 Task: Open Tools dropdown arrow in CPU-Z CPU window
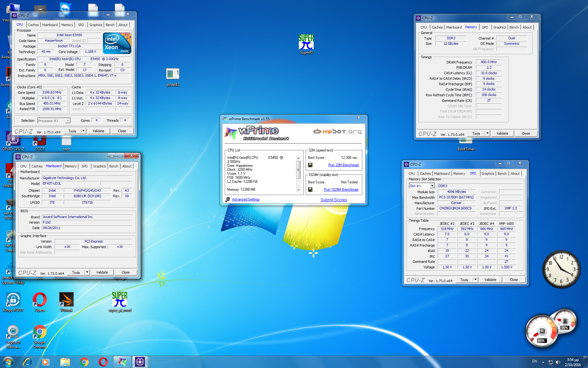pyautogui.click(x=83, y=131)
